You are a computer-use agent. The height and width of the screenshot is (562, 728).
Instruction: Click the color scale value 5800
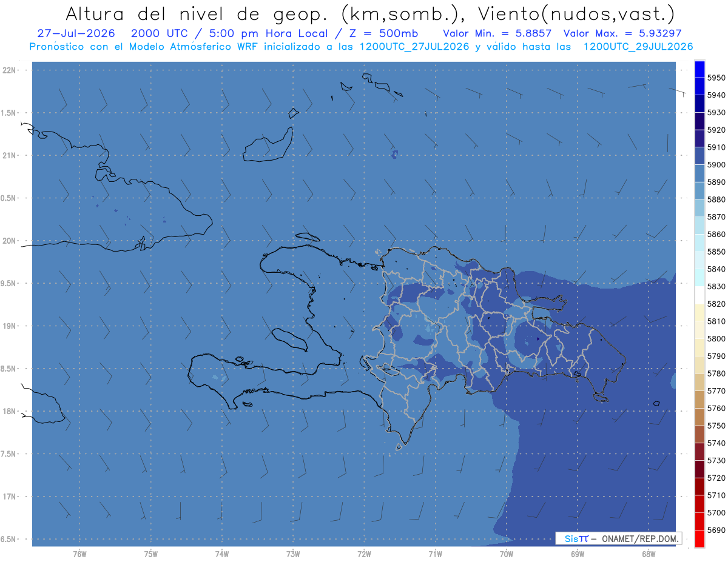point(716,339)
